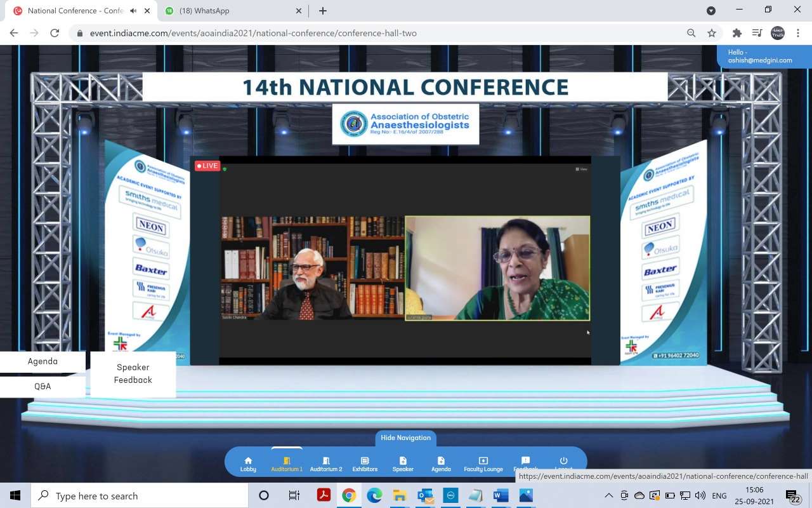Close the WhatsApp tab

coord(299,11)
